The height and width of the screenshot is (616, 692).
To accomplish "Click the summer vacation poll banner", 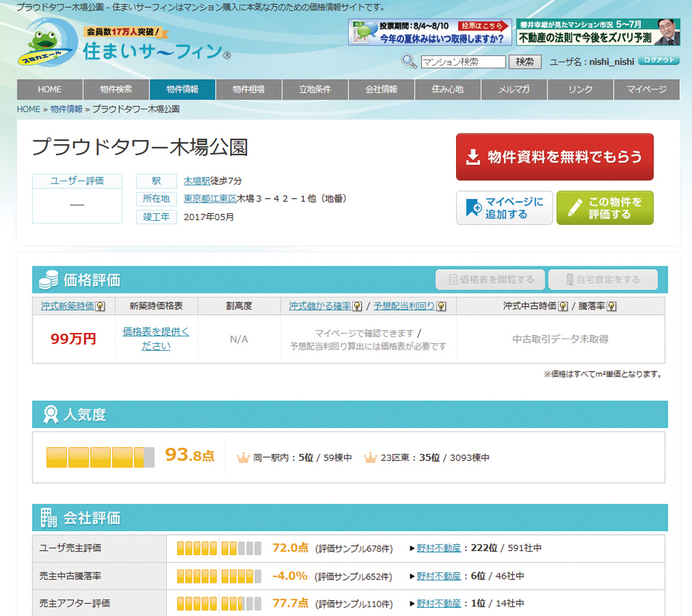I will tap(430, 33).
